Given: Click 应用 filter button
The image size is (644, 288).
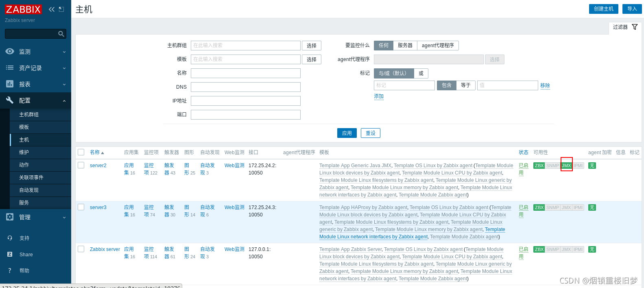Looking at the screenshot, I should [x=347, y=133].
